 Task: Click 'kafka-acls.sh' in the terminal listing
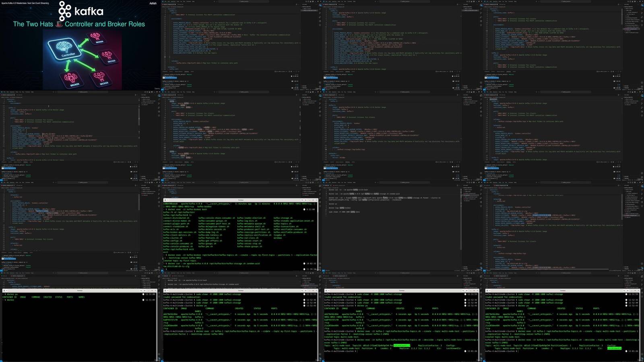[171, 229]
